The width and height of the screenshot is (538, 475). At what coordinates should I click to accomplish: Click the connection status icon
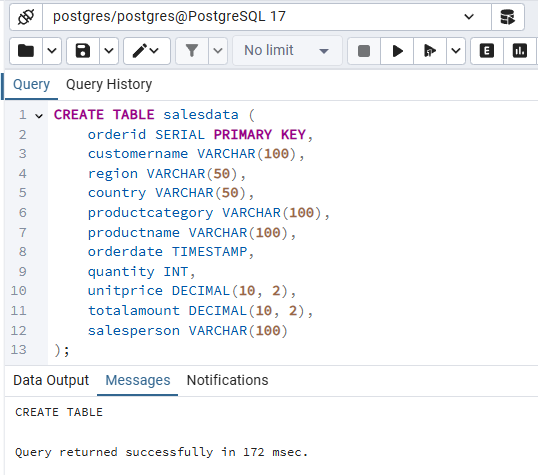(x=26, y=17)
